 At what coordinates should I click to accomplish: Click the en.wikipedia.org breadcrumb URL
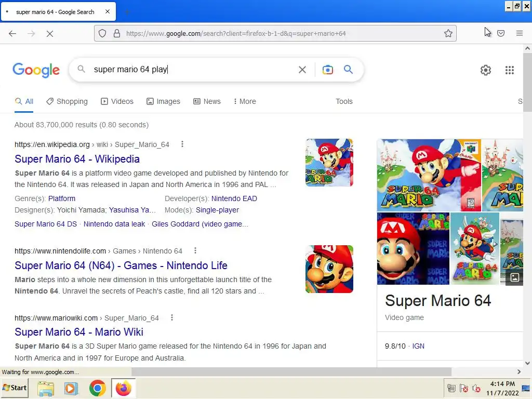point(52,144)
